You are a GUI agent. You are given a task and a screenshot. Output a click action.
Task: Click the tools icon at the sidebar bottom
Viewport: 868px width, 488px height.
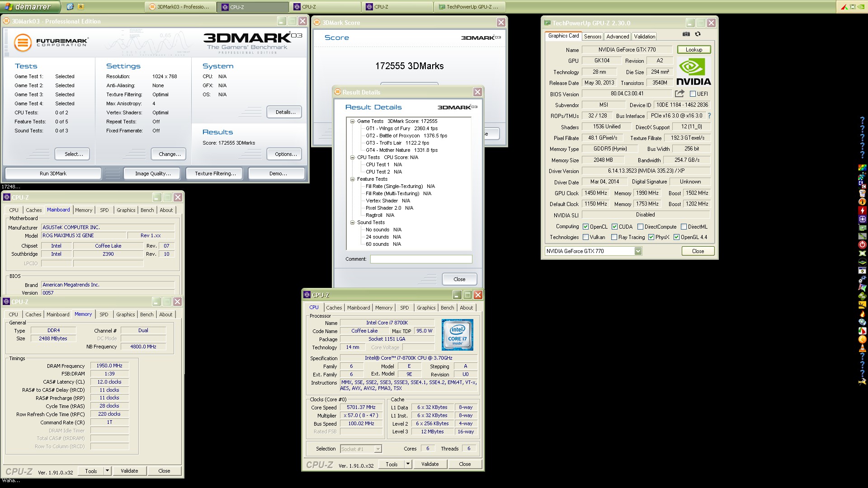862,382
